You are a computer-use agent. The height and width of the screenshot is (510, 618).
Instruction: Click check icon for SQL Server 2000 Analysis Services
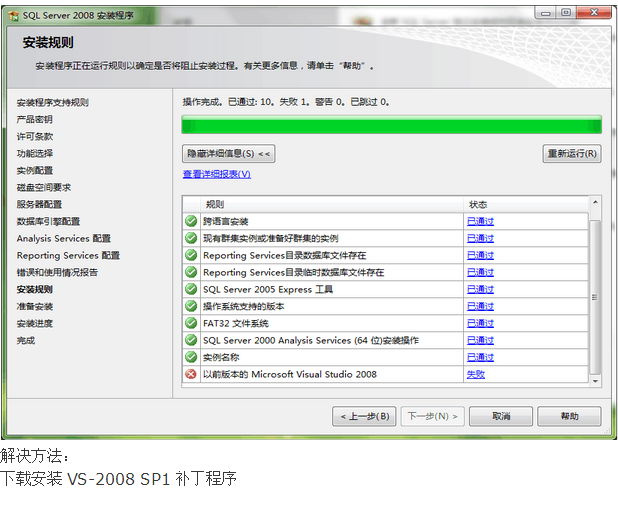tap(191, 340)
